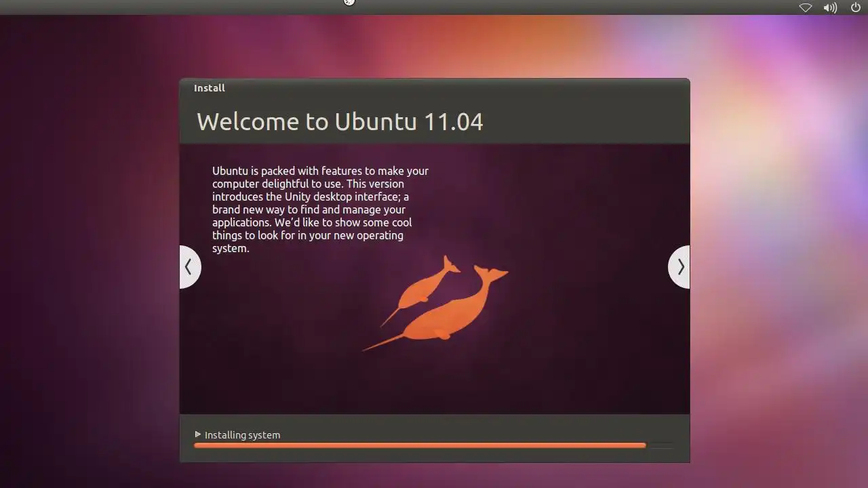The width and height of the screenshot is (868, 488).
Task: Go to the next slide arrow
Action: pos(679,267)
